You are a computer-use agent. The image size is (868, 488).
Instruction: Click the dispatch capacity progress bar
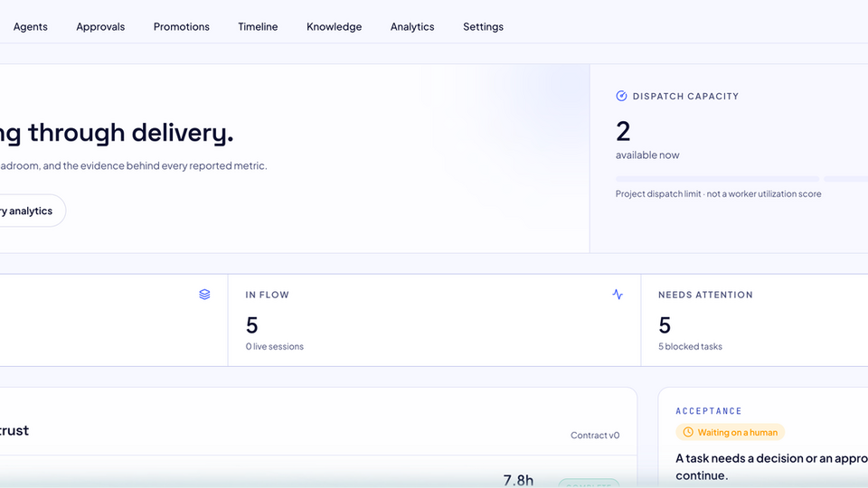coord(741,179)
